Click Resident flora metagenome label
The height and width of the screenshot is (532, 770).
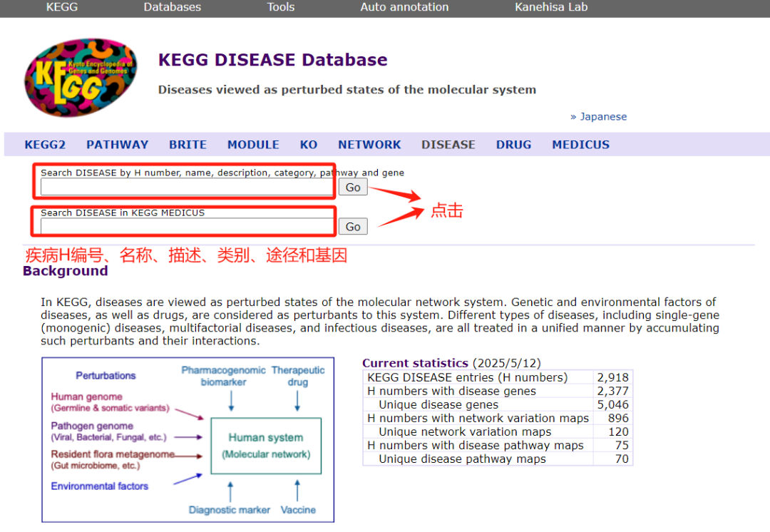point(113,454)
